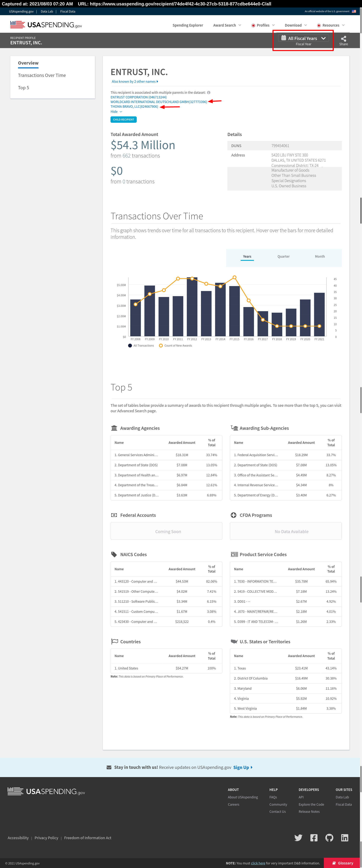The image size is (362, 868).
Task: Toggle All Transactions legend in chart
Action: pyautogui.click(x=141, y=345)
